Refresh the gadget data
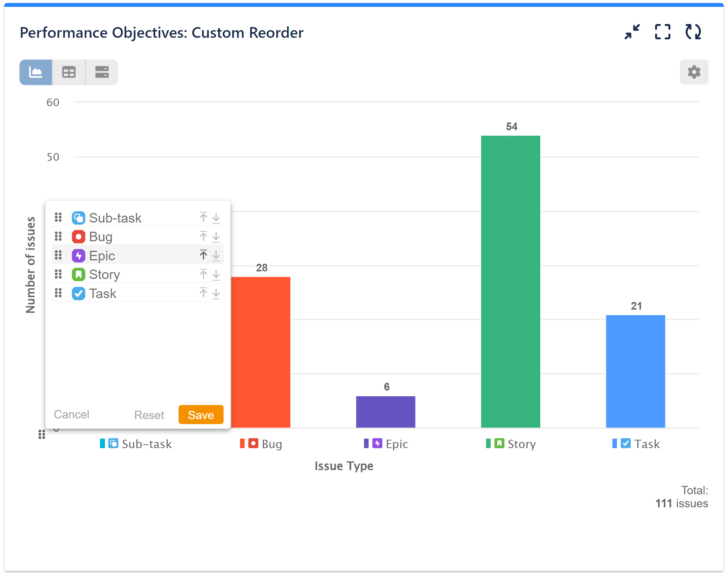 point(693,32)
